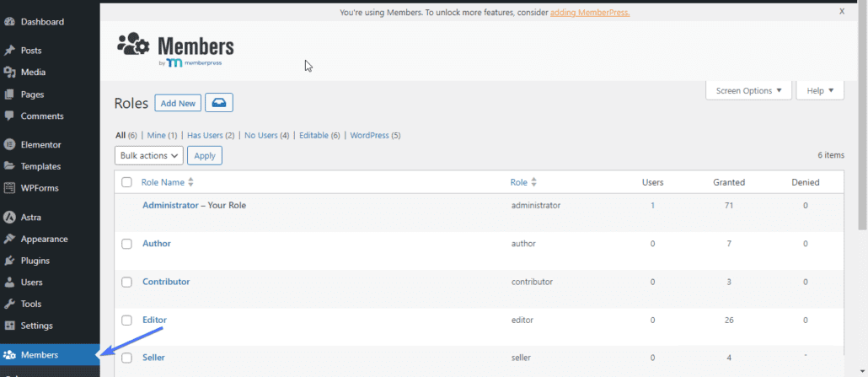Viewport: 868px width, 377px height.
Task: Open the Members menu item
Action: click(x=50, y=355)
